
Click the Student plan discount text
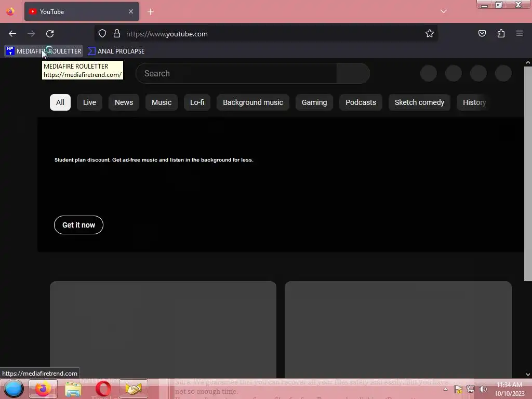pos(154,160)
